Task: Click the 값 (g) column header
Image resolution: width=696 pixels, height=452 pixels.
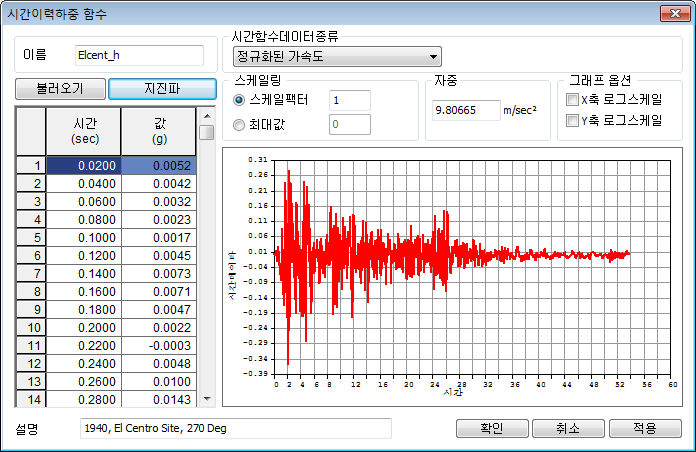Action: [159, 131]
